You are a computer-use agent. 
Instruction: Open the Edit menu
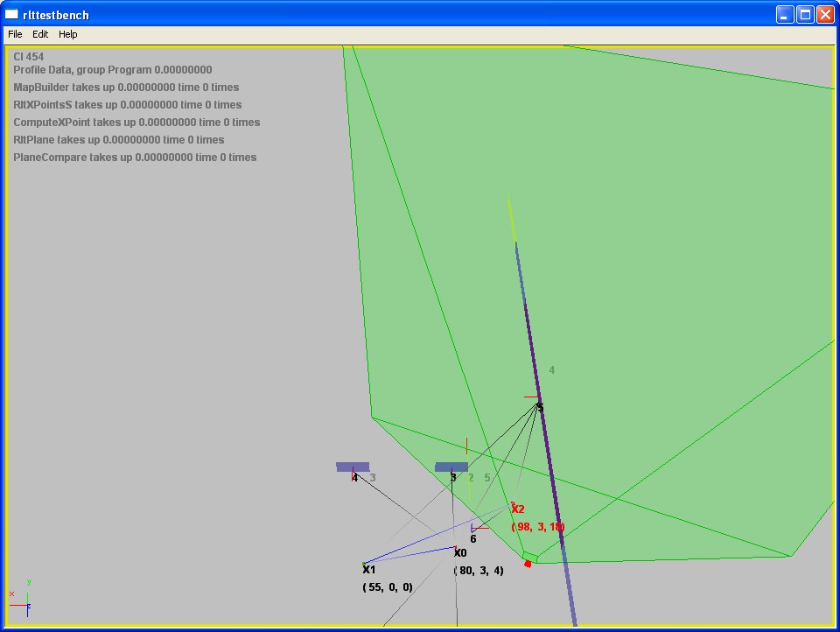click(40, 34)
